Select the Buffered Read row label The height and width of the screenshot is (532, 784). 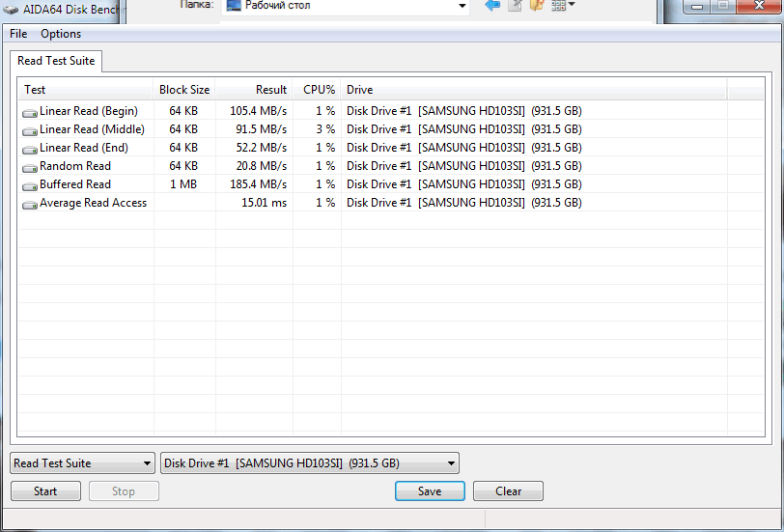tap(75, 184)
